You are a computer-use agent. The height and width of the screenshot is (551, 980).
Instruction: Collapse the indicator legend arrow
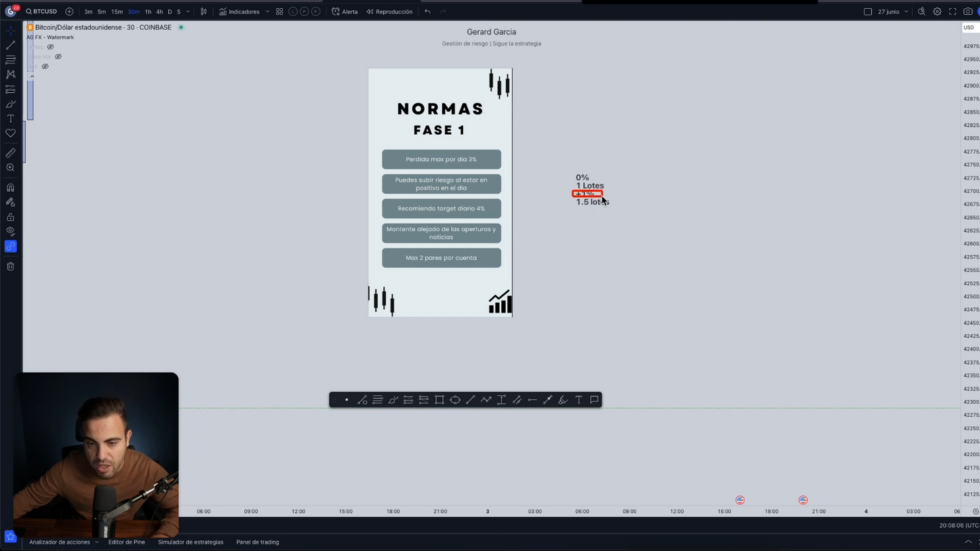(x=32, y=77)
